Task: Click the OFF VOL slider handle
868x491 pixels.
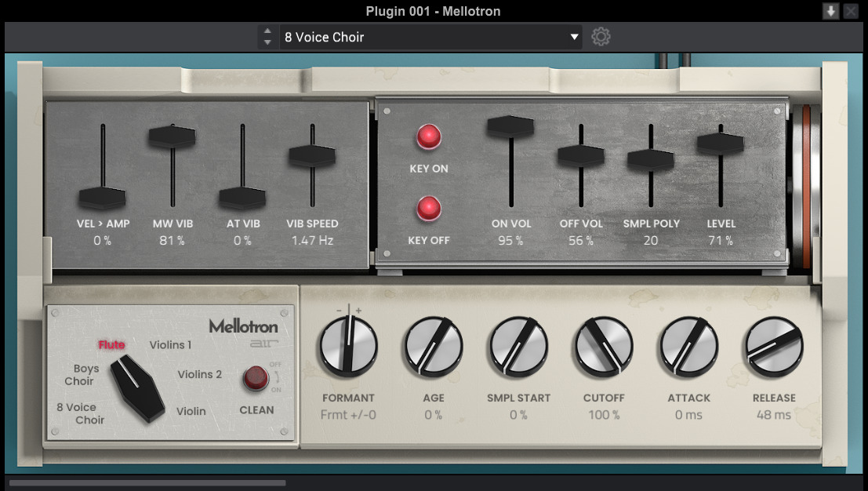Action: coord(581,155)
